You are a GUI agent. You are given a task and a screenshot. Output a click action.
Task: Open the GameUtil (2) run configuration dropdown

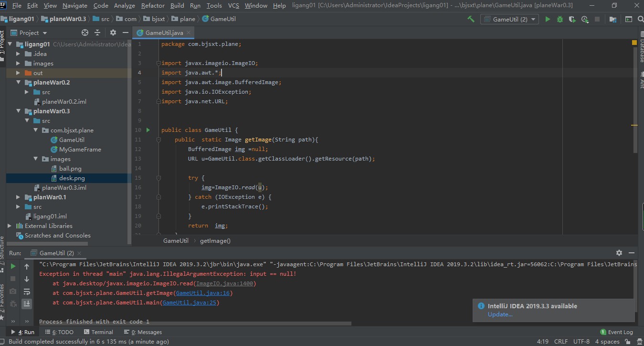point(509,19)
